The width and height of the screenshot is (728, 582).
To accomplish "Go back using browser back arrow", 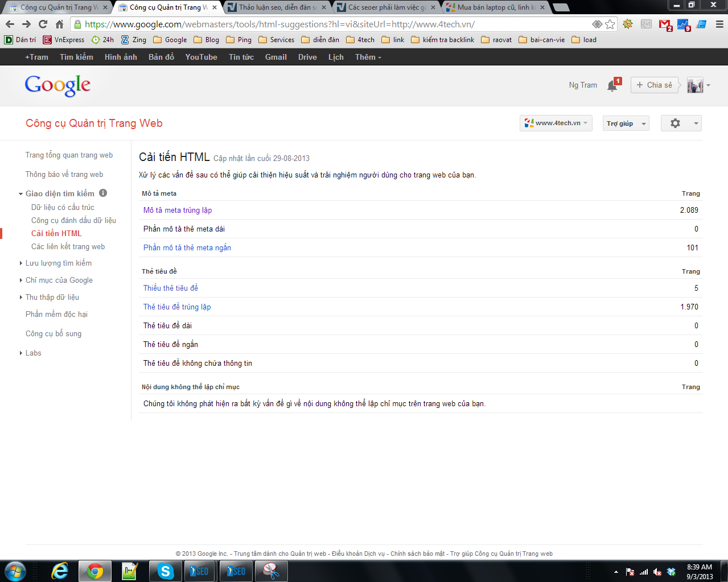I will tap(10, 24).
